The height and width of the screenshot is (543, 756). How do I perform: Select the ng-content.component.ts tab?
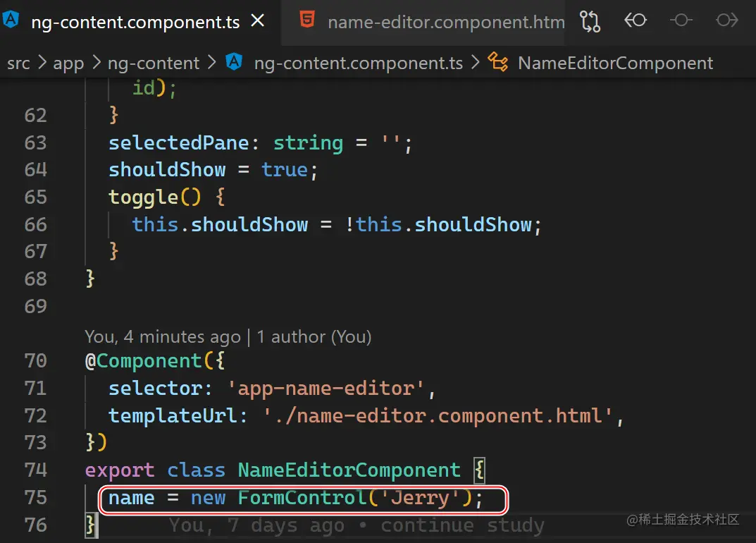click(134, 22)
